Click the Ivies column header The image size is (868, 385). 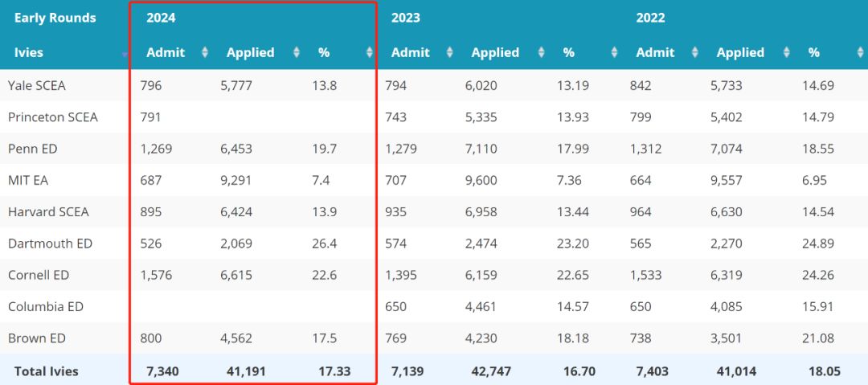(x=29, y=52)
